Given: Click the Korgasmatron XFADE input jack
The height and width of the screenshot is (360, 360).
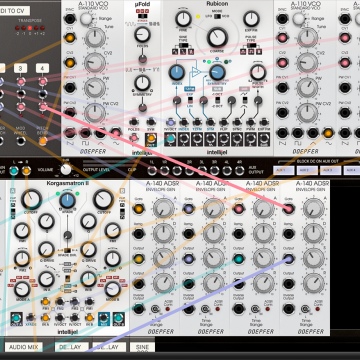Looking at the screenshot, I should tap(31, 317).
